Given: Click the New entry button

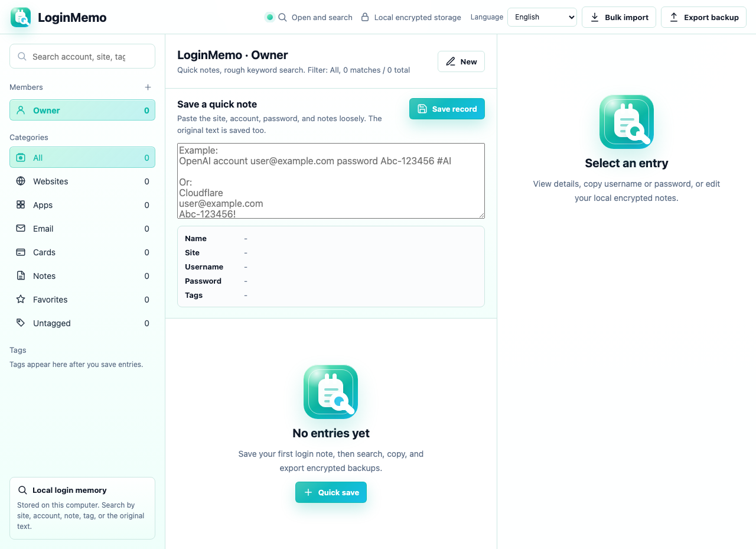Looking at the screenshot, I should point(461,61).
